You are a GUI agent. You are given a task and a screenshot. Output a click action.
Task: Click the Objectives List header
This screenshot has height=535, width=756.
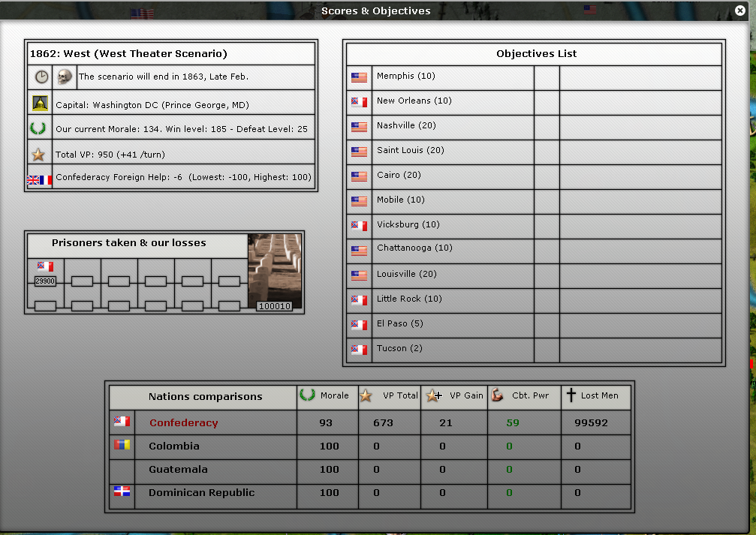(x=536, y=54)
